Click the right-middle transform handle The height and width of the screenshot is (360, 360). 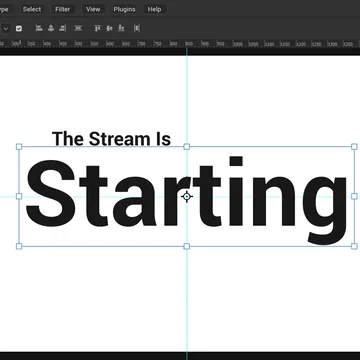point(354,196)
